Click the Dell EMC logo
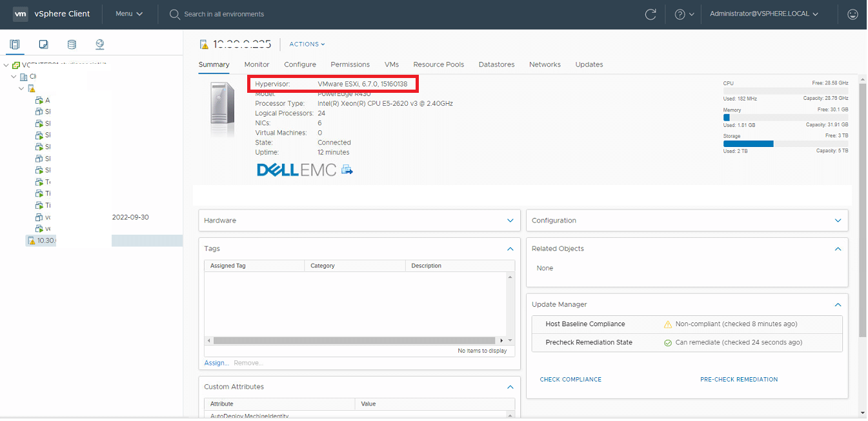 pos(297,170)
